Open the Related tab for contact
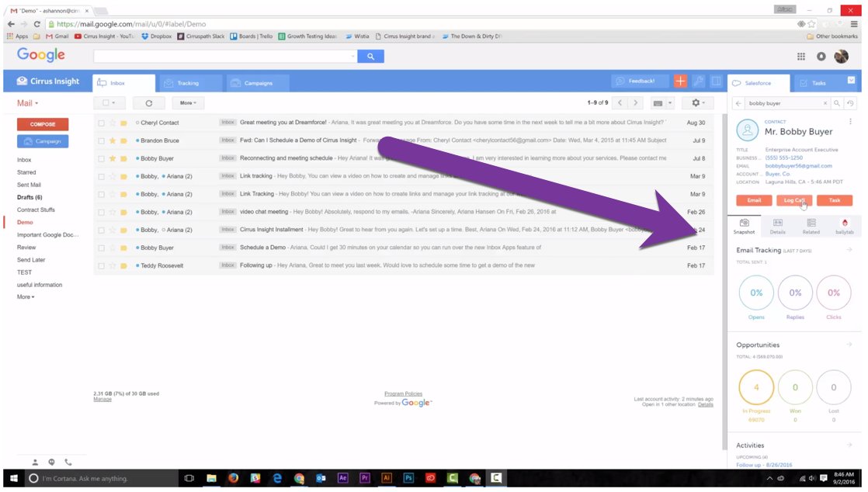 (x=811, y=227)
